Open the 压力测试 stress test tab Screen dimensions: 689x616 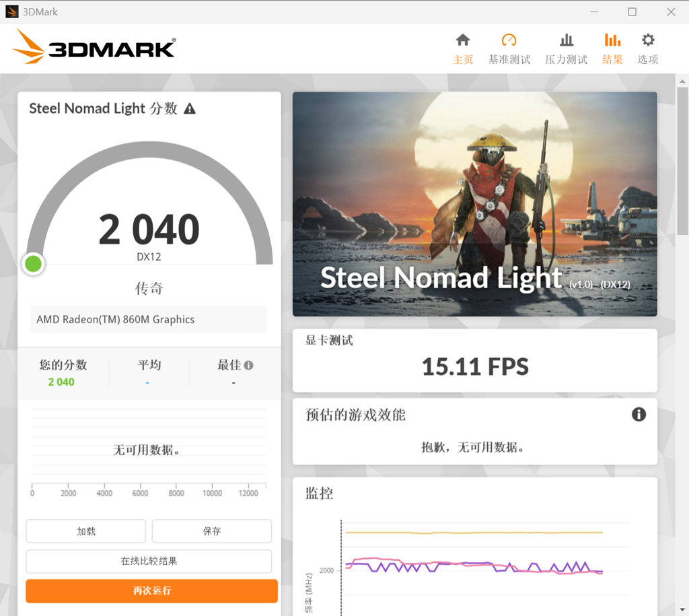566,48
